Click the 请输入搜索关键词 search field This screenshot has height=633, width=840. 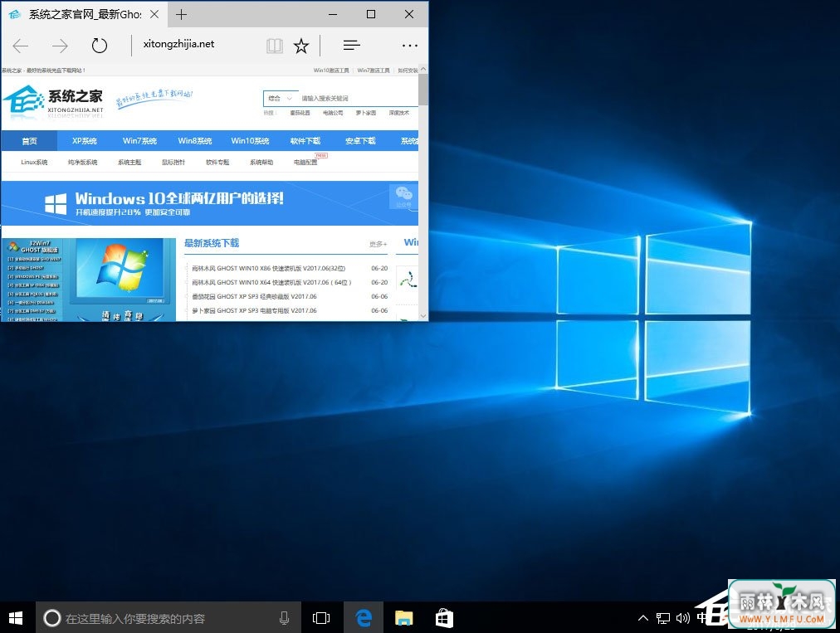click(x=358, y=99)
